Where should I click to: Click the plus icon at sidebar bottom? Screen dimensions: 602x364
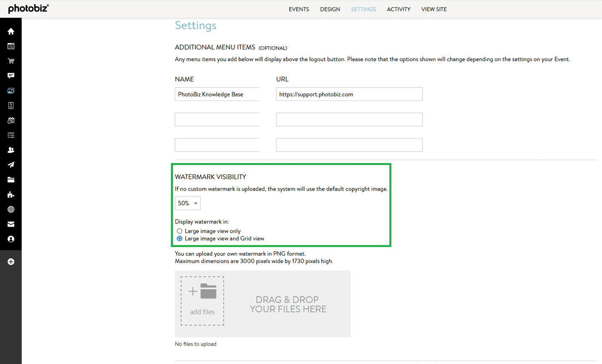(x=11, y=261)
